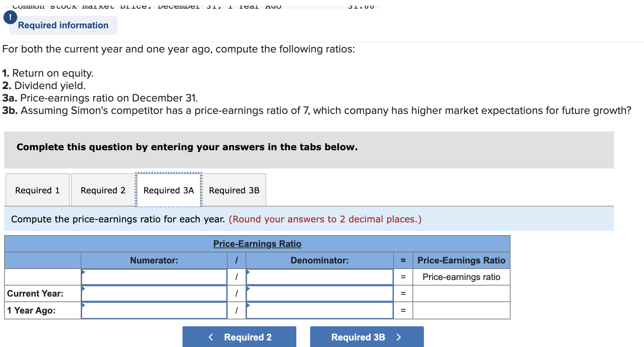The height and width of the screenshot is (347, 644).
Task: Click the 1 Year Ago: row label
Action: click(x=31, y=310)
